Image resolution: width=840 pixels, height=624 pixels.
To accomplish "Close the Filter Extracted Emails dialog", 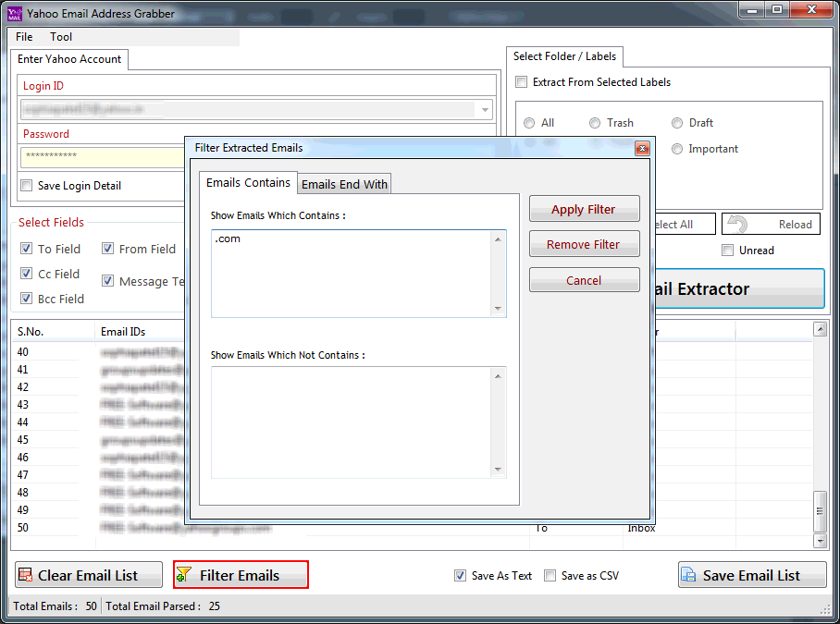I will click(642, 148).
